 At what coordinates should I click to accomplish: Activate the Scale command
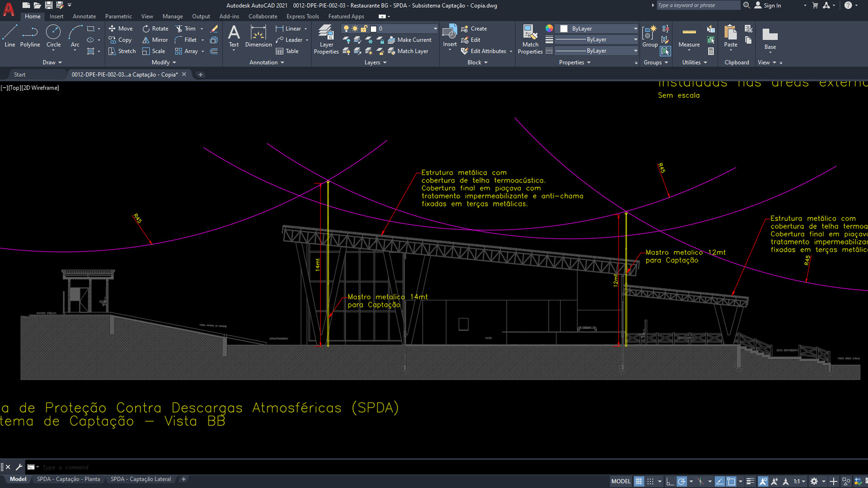[x=154, y=51]
